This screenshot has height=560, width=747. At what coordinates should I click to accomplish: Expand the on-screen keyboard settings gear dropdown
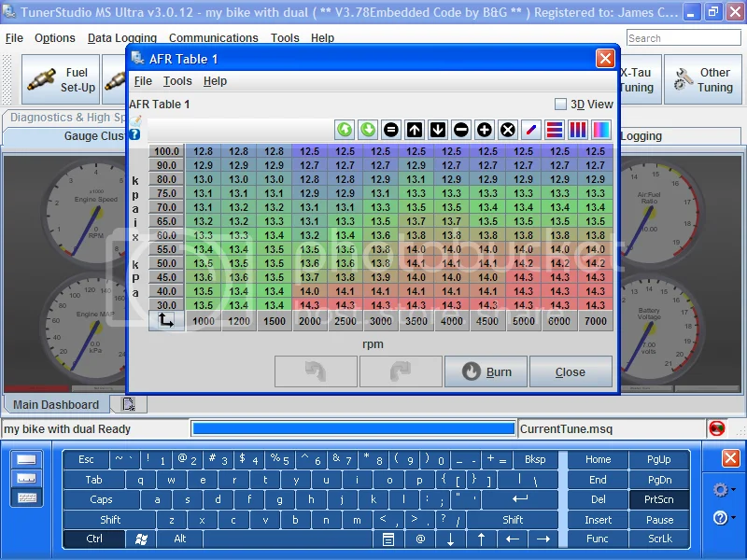click(723, 490)
